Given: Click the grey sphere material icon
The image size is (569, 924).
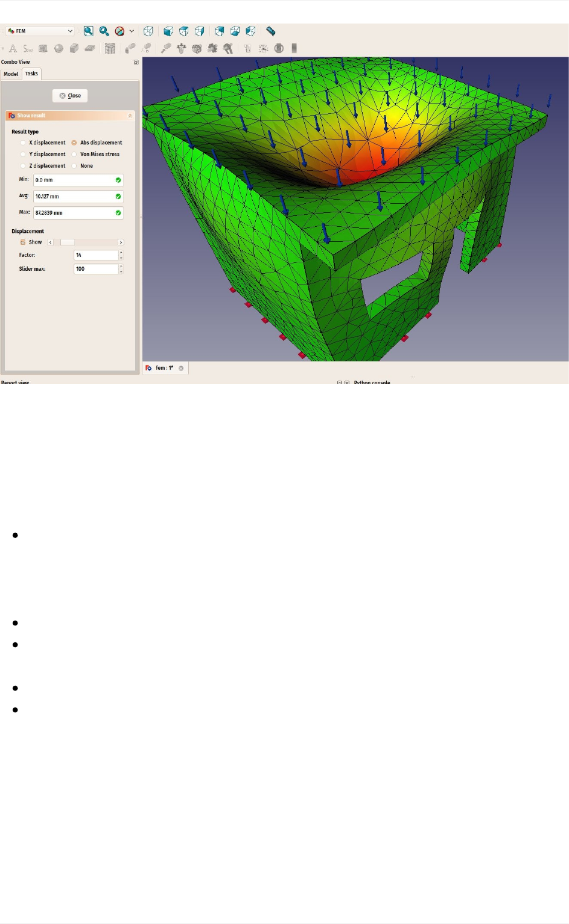Looking at the screenshot, I should tap(59, 48).
